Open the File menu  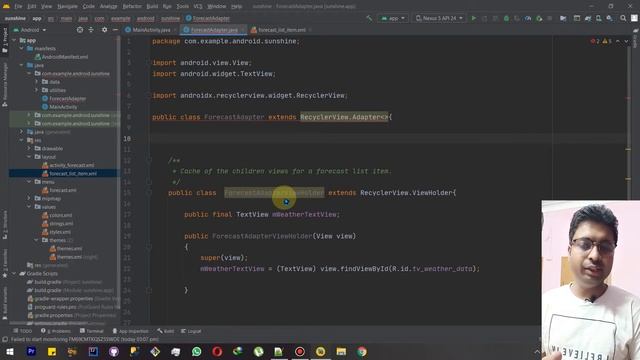pyautogui.click(x=19, y=7)
